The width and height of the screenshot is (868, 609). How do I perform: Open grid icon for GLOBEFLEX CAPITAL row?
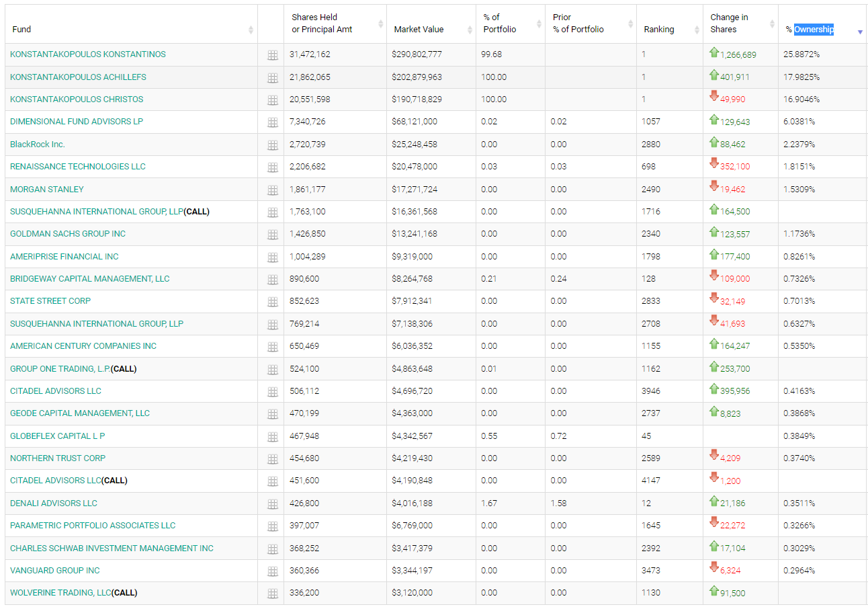[272, 437]
